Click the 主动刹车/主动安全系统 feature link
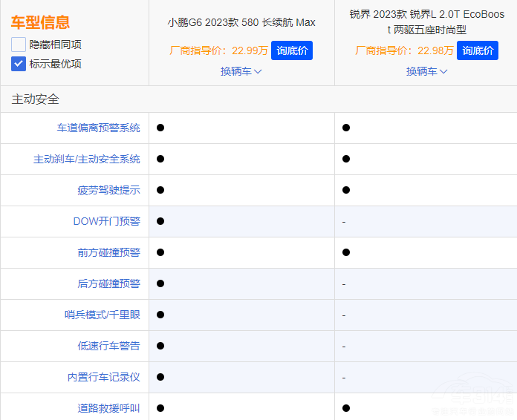 (86, 159)
